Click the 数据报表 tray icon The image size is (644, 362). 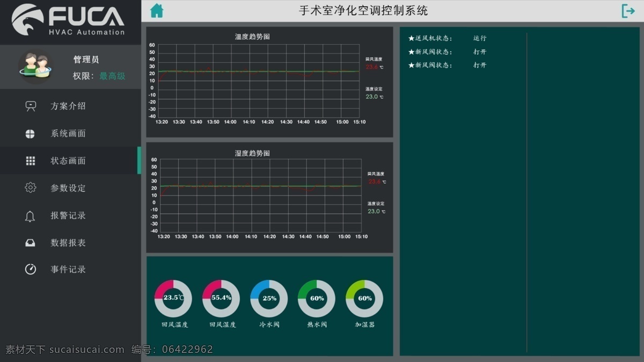pyautogui.click(x=30, y=243)
